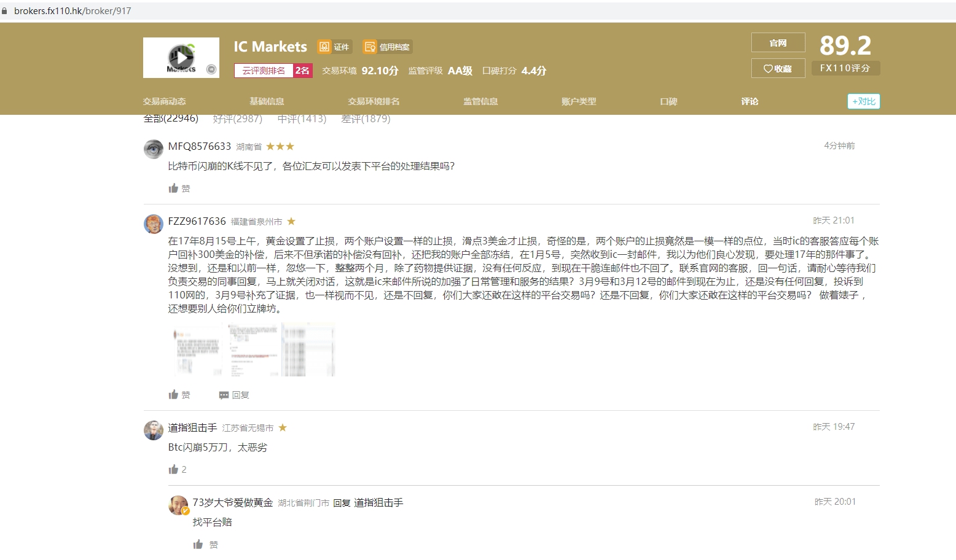Go to the 交易环境排名 tab
The height and width of the screenshot is (560, 956).
[374, 101]
